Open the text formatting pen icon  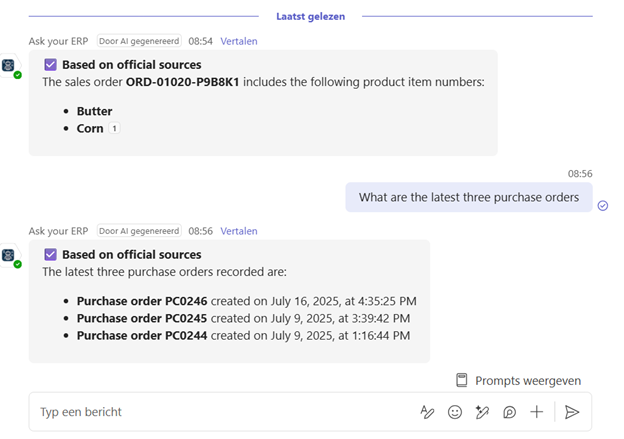427,412
